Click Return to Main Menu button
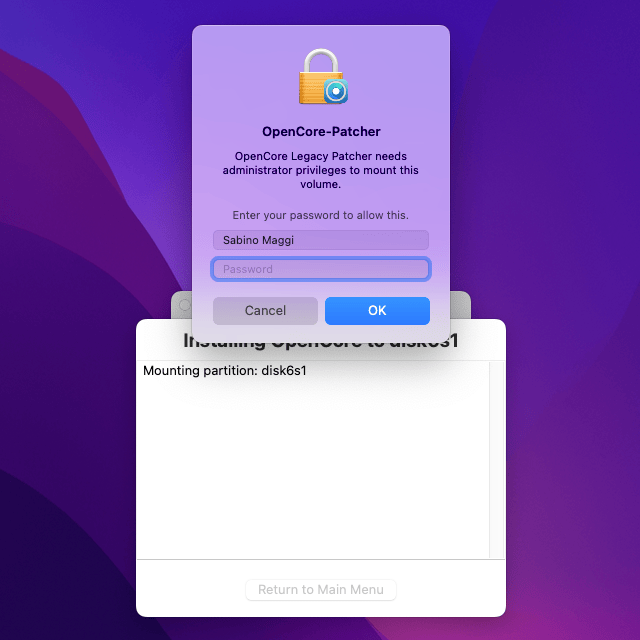640x640 pixels. pyautogui.click(x=321, y=589)
